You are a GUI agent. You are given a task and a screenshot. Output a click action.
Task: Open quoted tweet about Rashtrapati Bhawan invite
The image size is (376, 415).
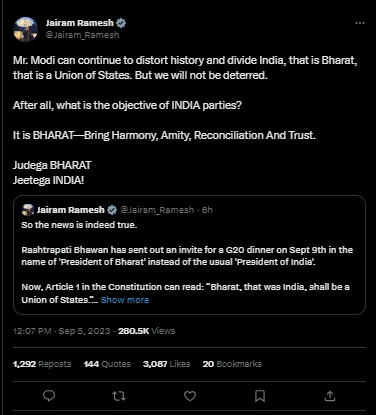click(189, 255)
